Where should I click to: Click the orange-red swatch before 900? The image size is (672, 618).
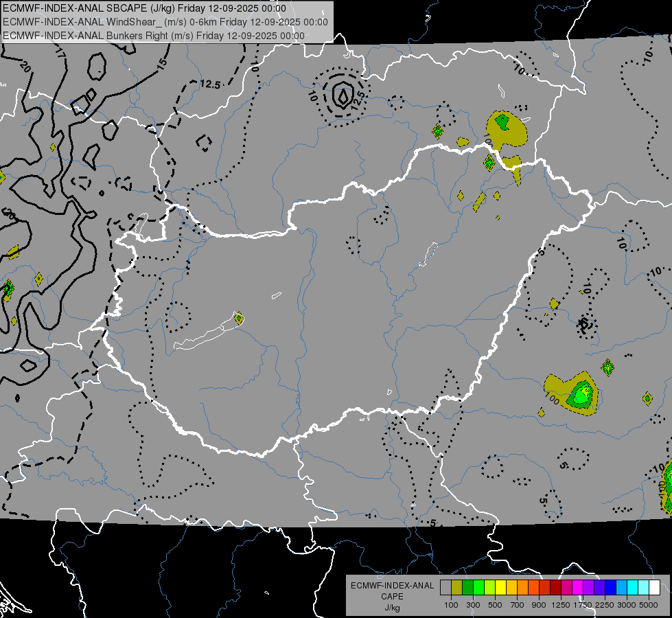point(533,587)
